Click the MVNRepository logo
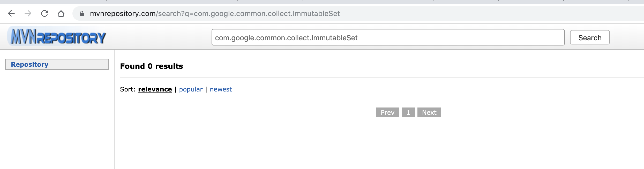Screen dimensions: 644x169 coord(57,37)
